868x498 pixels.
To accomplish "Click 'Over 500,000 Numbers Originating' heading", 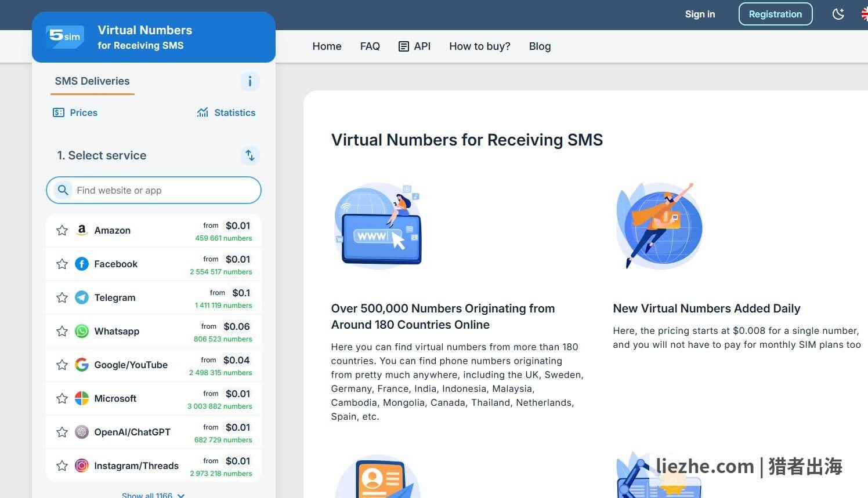I will click(x=443, y=317).
